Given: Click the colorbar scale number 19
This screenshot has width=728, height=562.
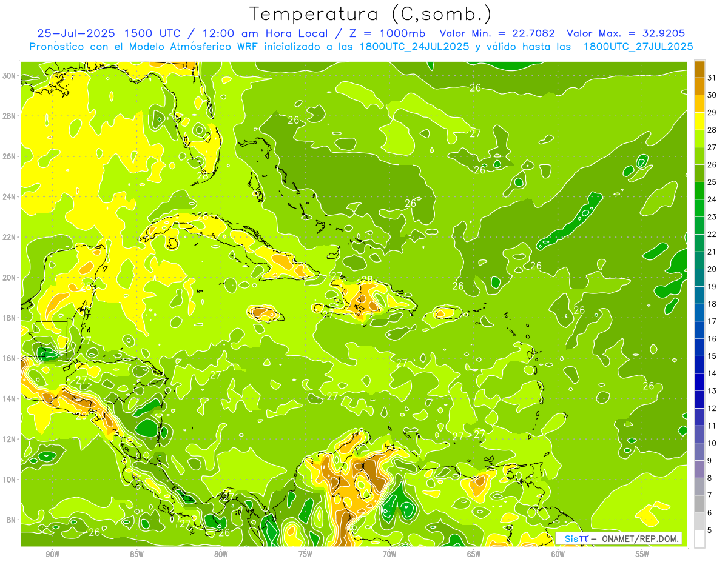Looking at the screenshot, I should (x=712, y=287).
